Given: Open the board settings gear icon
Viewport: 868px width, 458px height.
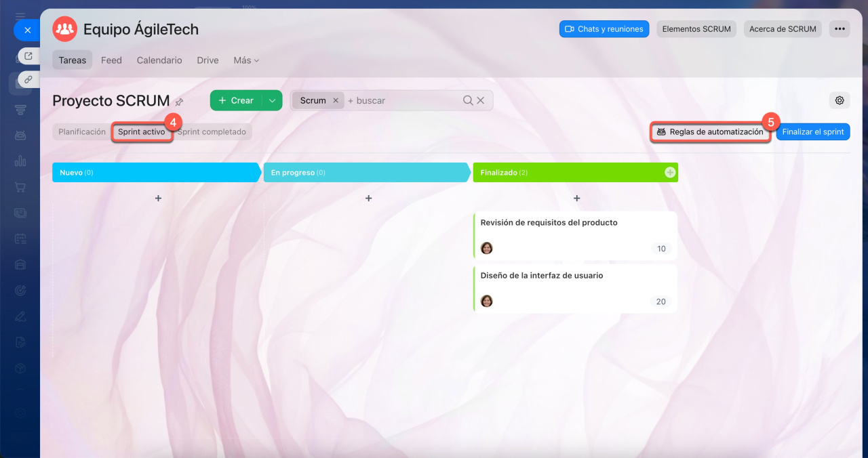Looking at the screenshot, I should (x=840, y=100).
